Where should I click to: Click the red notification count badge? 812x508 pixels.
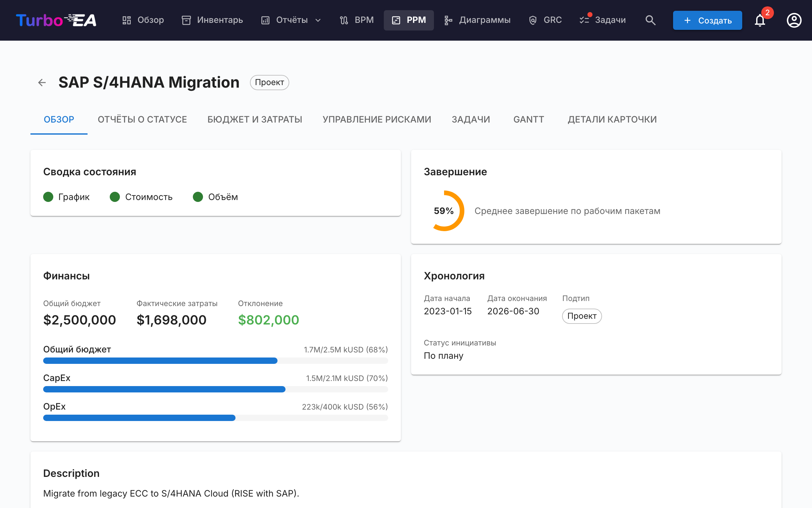(x=767, y=12)
